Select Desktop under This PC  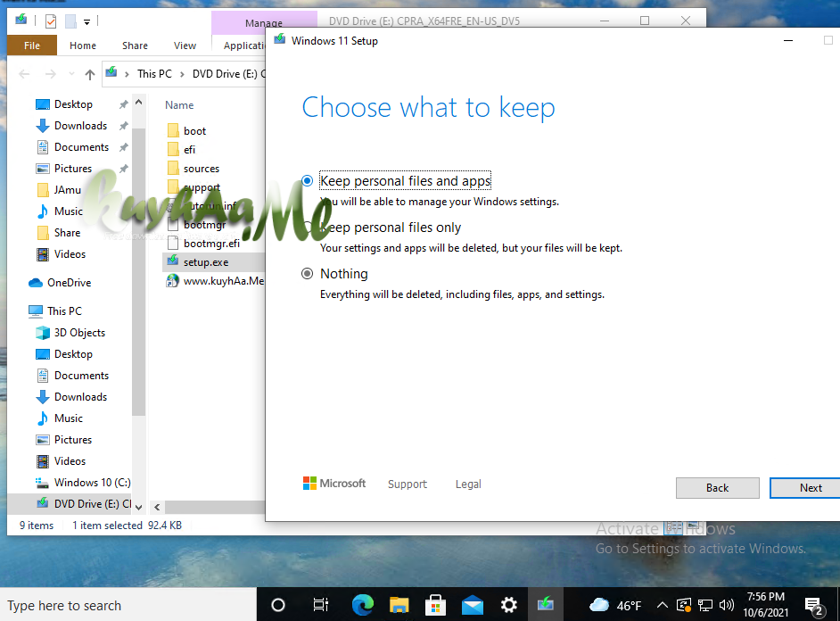pos(73,354)
